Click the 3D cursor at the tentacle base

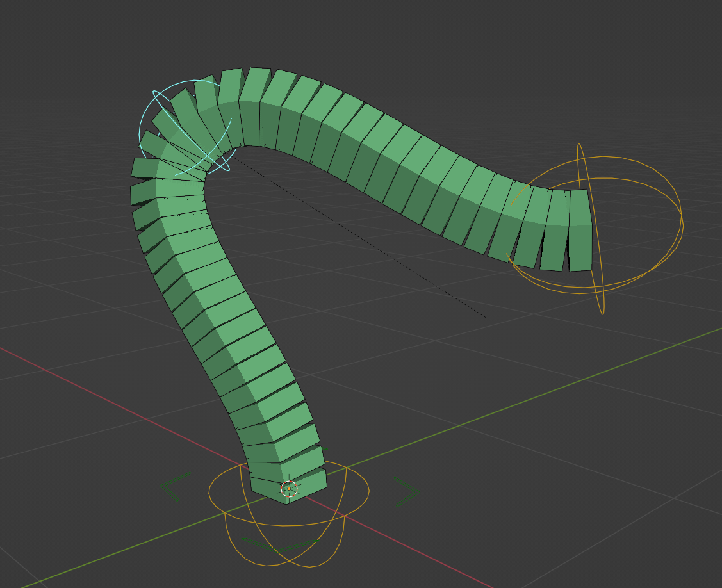click(289, 489)
